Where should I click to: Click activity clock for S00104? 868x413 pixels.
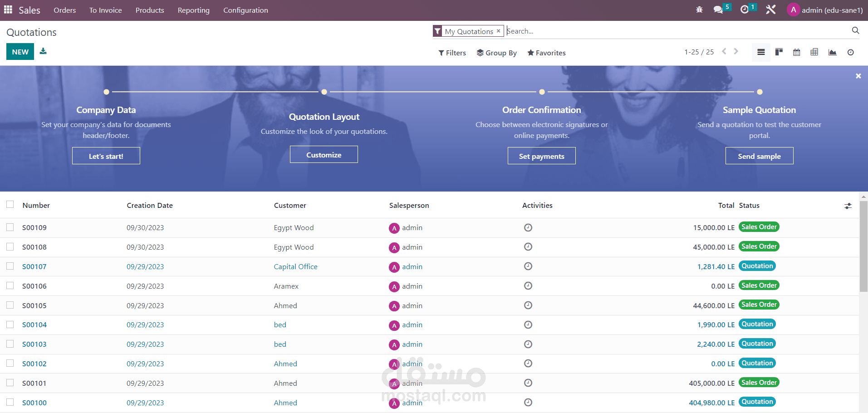tap(528, 324)
